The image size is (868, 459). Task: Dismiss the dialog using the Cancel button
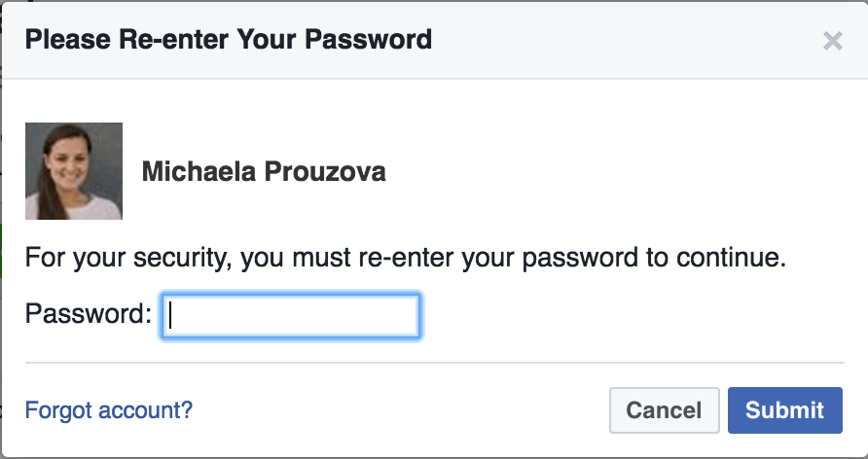[664, 410]
